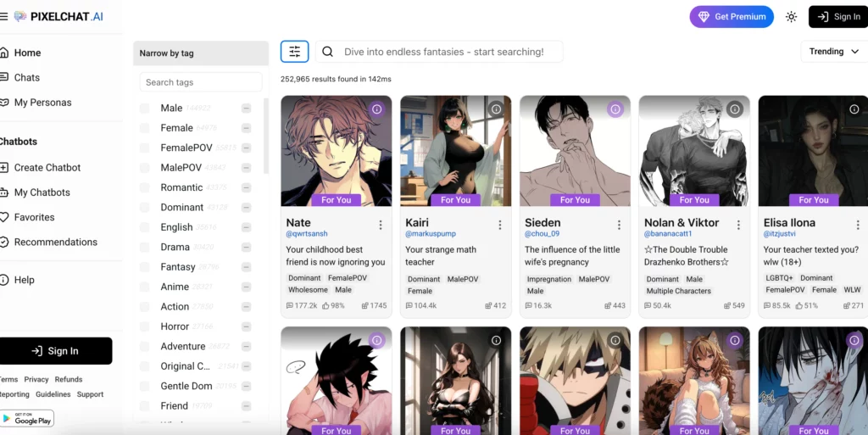
Task: Click the thumbs-up on Elisa Ilona card
Action: point(798,305)
